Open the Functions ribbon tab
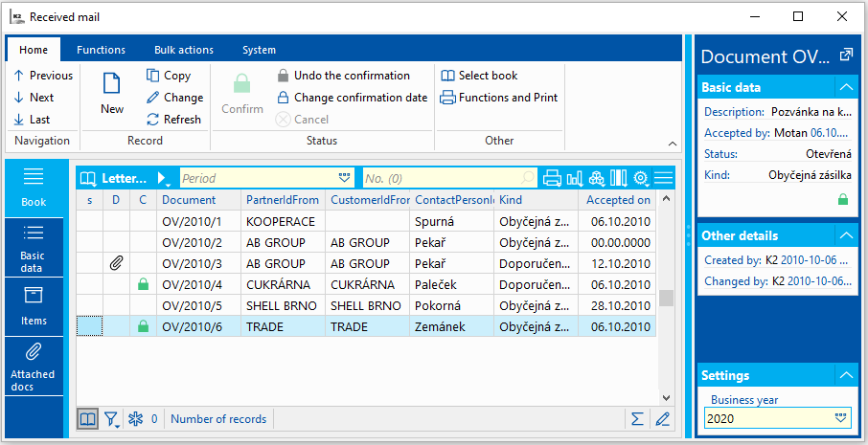Screen dimensions: 868x445 [x=101, y=50]
